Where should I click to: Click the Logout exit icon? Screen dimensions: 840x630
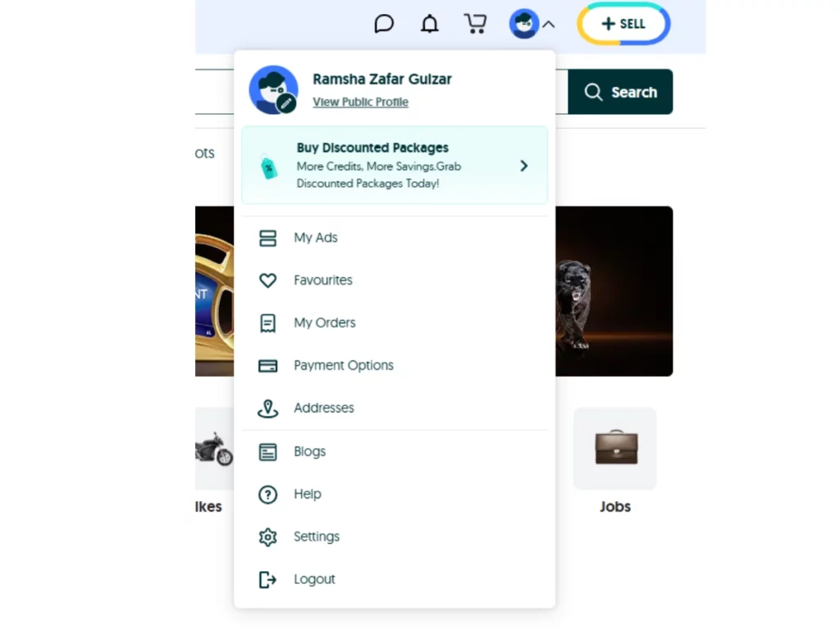(267, 579)
